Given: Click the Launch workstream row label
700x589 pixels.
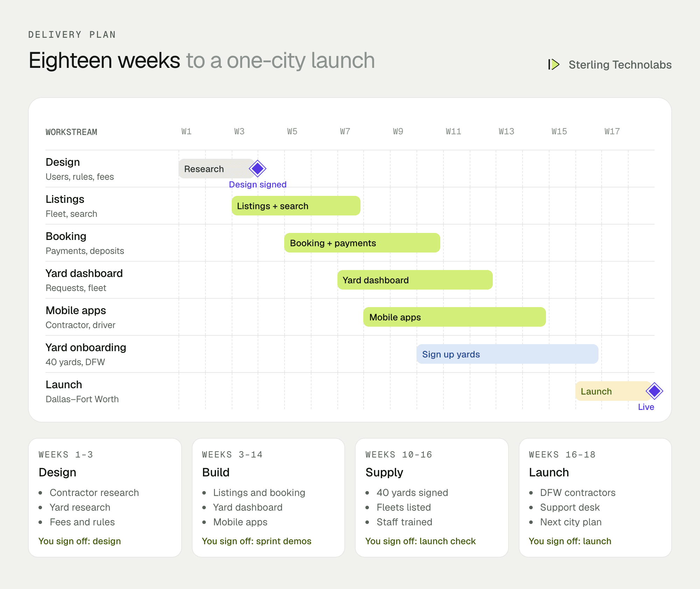Looking at the screenshot, I should click(x=64, y=384).
